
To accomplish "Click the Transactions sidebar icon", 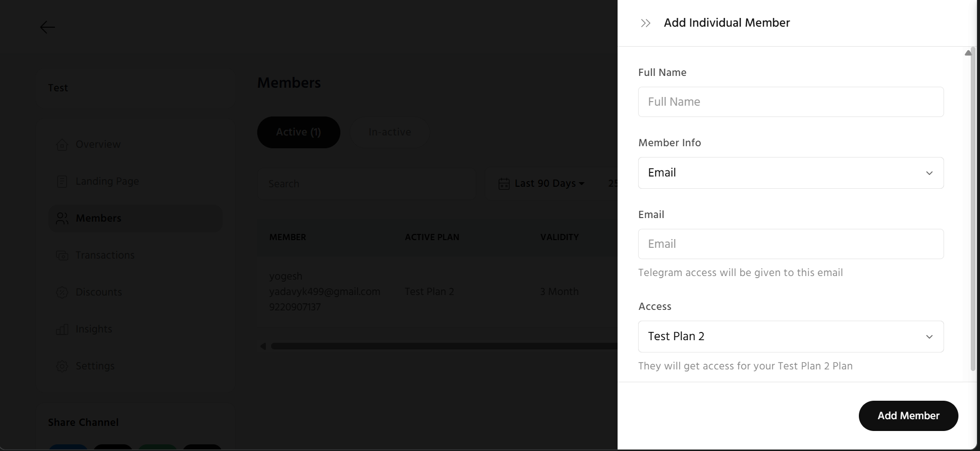I will tap(62, 256).
